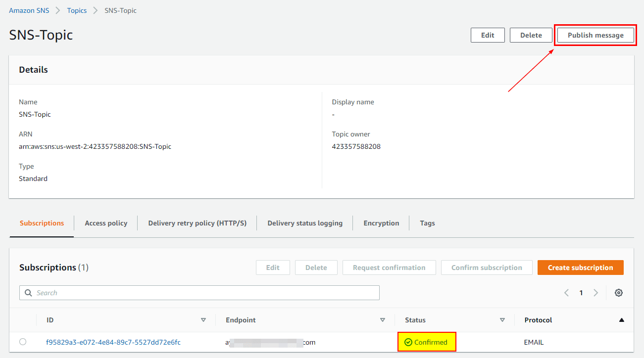Go to Amazon SNS breadcrumb link
Screen dimensions: 644x358
29,10
